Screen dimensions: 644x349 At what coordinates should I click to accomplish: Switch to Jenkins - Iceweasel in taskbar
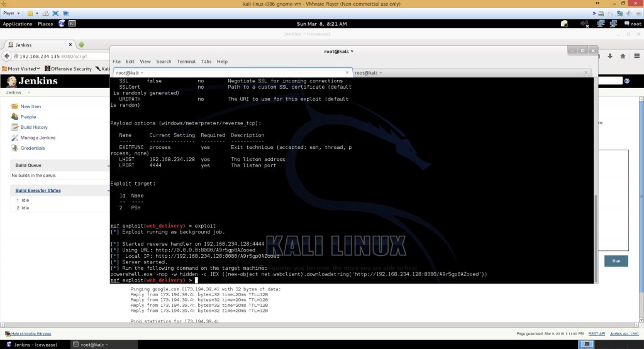pyautogui.click(x=35, y=345)
